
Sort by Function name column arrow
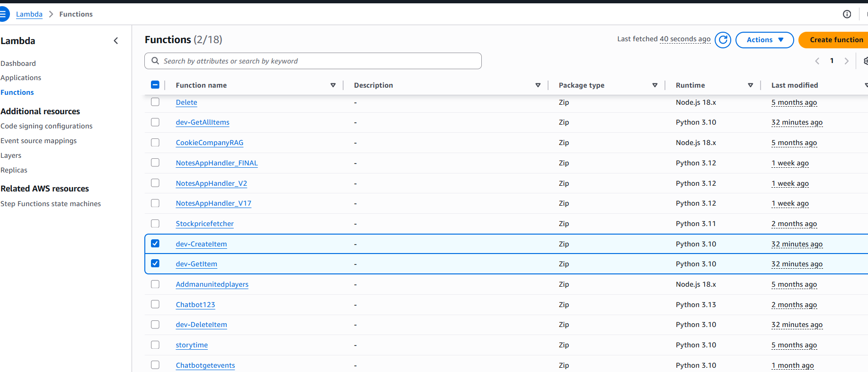pos(333,85)
